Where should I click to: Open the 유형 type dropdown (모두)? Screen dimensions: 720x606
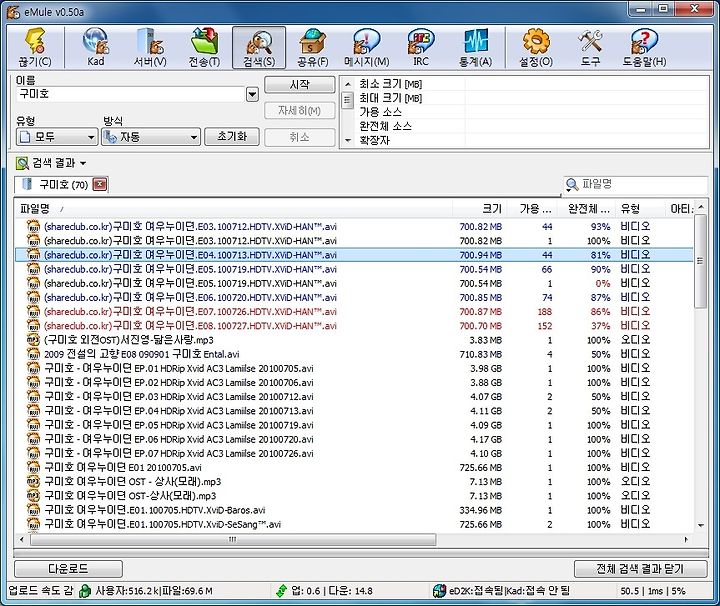click(x=57, y=137)
